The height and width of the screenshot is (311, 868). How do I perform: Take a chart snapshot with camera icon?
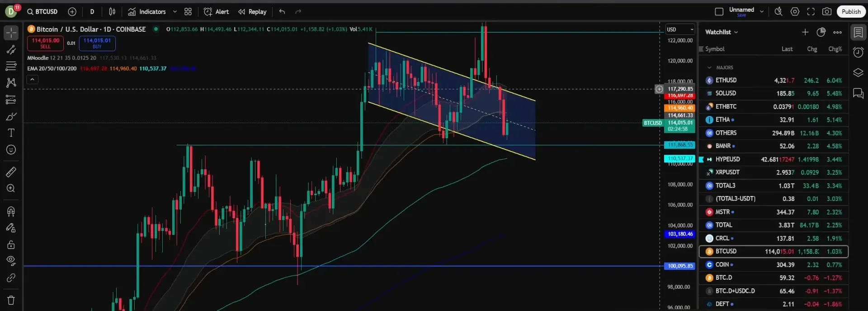[827, 12]
